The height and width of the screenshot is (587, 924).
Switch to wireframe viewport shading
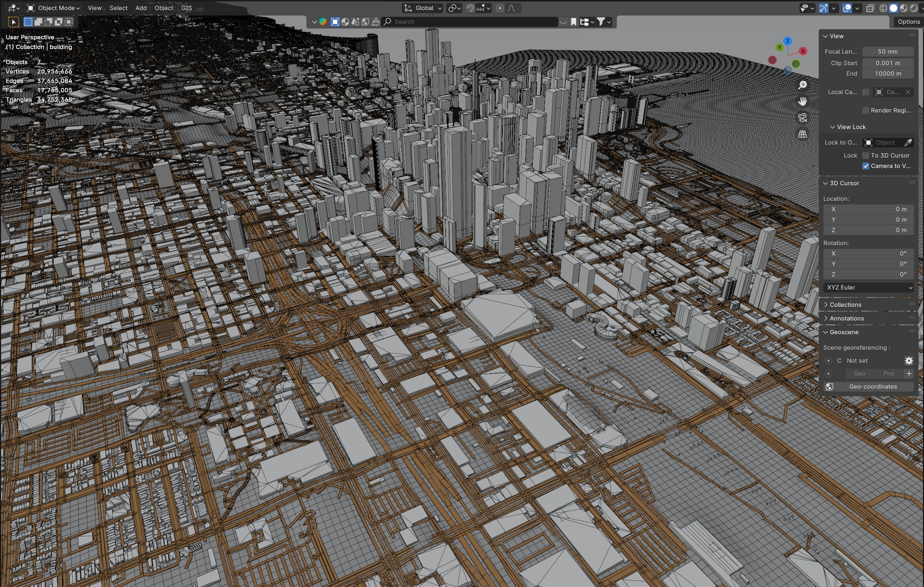(x=883, y=8)
